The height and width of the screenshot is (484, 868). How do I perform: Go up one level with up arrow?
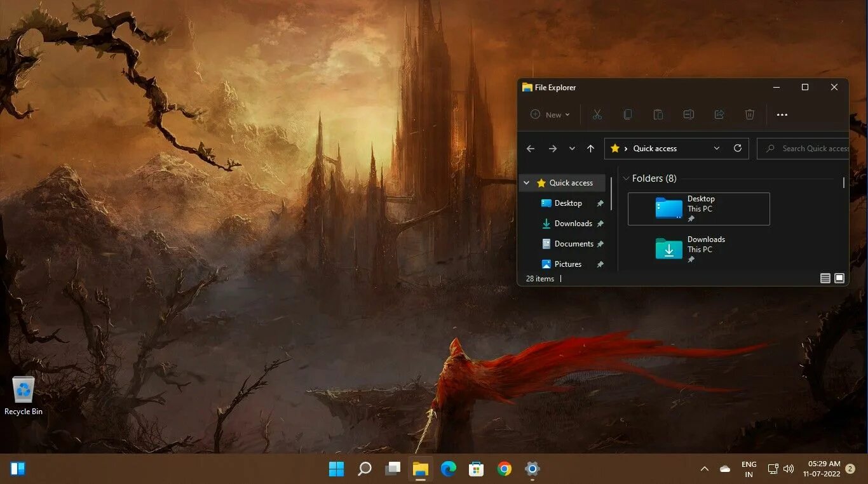coord(590,149)
